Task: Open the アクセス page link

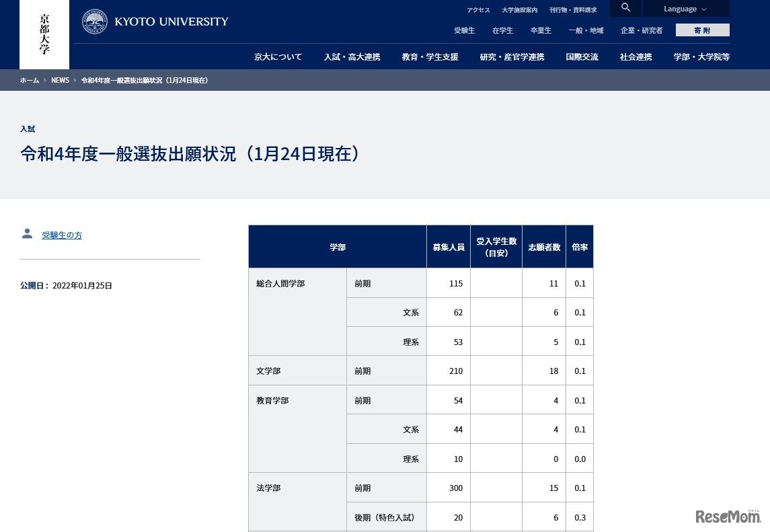Action: (x=478, y=9)
